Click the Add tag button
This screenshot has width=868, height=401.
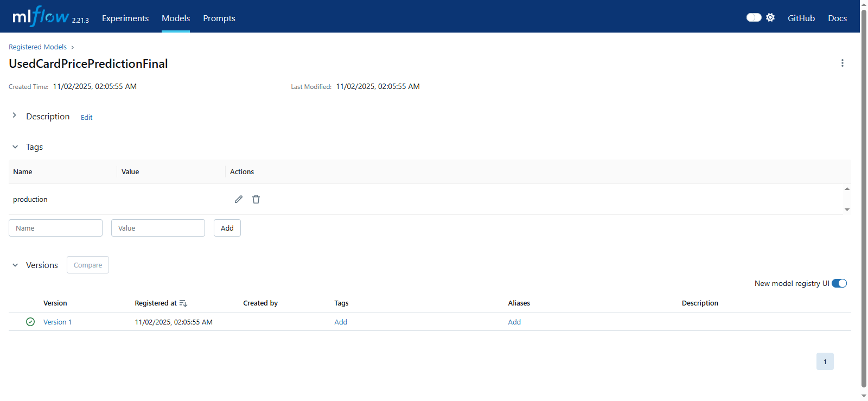[227, 228]
